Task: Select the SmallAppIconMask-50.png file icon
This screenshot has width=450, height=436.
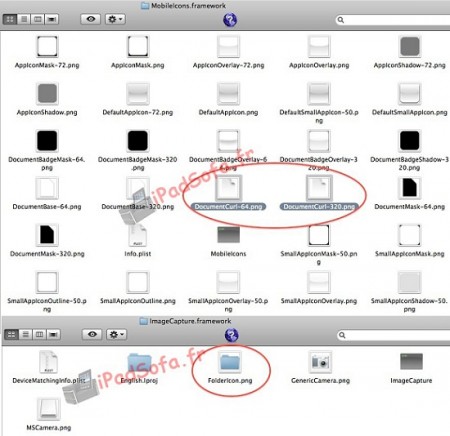Action: click(319, 235)
